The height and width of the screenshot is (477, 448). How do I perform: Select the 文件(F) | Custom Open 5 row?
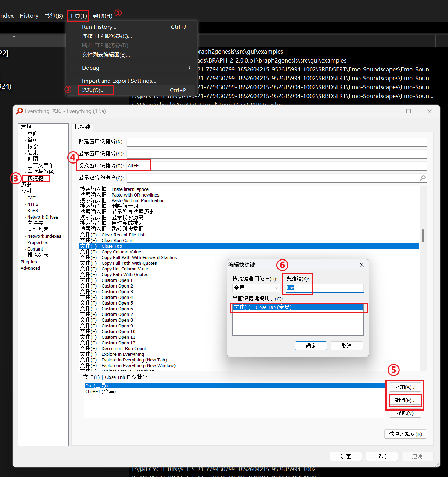point(249,303)
